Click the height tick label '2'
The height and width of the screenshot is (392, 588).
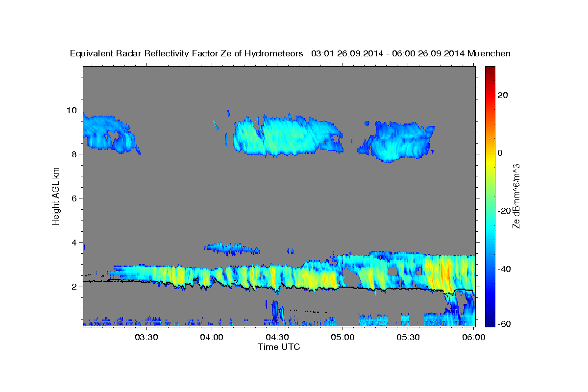click(x=75, y=286)
